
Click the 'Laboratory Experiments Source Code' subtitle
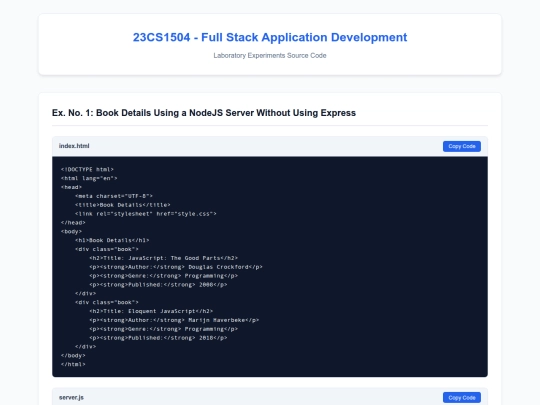[270, 55]
